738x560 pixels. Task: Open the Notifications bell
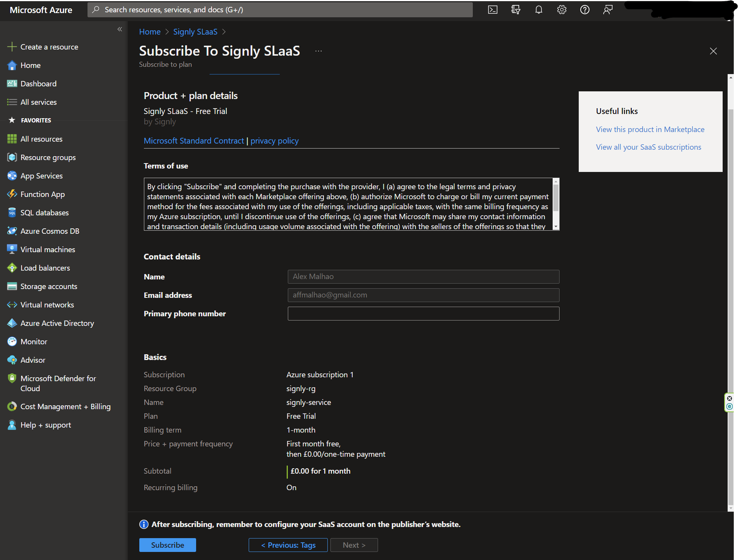[x=539, y=10]
